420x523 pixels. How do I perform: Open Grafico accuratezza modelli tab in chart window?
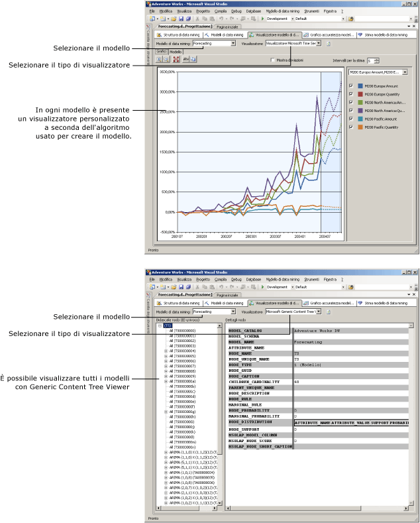329,34
